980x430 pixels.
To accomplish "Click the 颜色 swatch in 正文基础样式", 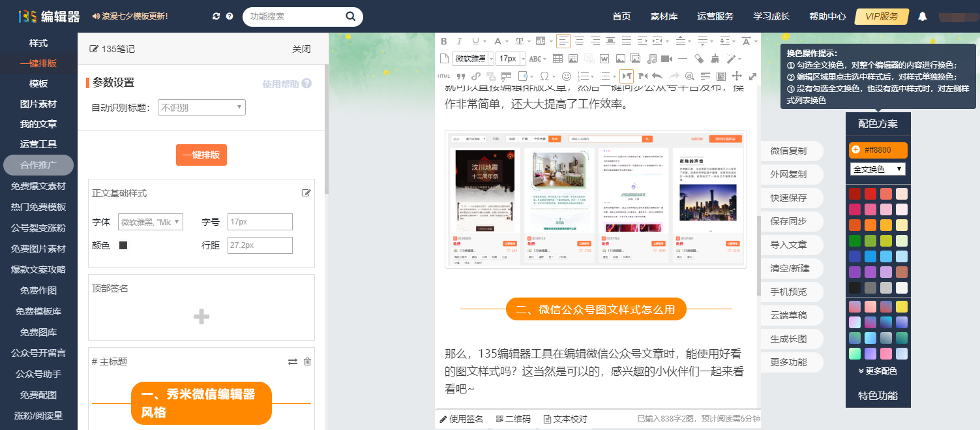I will click(x=123, y=245).
